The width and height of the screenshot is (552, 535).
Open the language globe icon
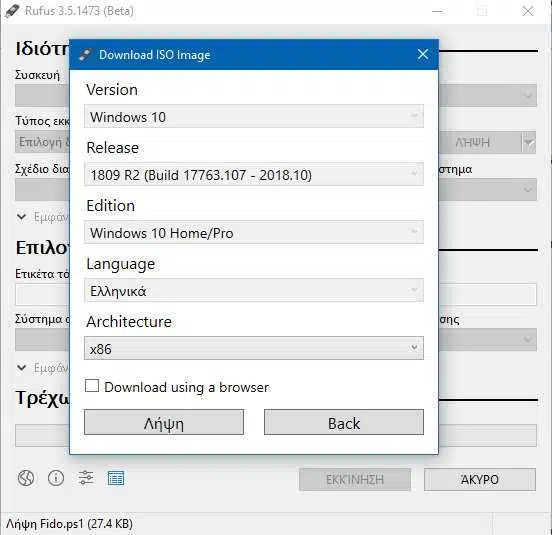(x=26, y=478)
